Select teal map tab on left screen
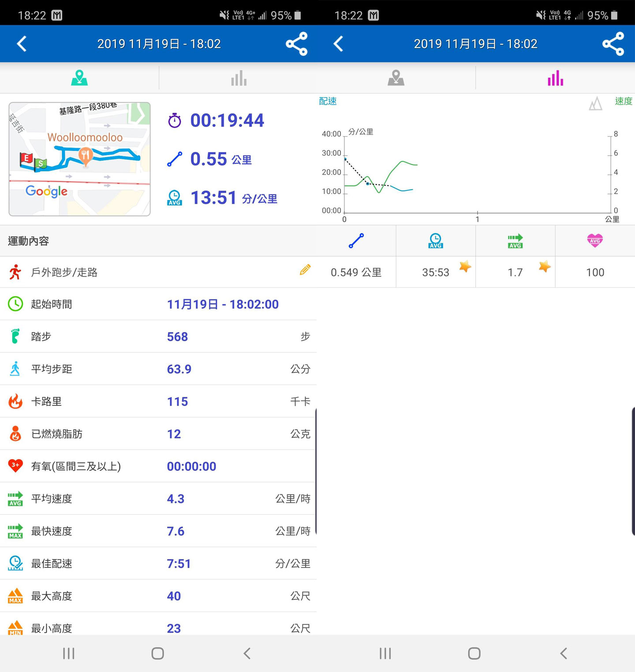The height and width of the screenshot is (672, 635). click(79, 78)
